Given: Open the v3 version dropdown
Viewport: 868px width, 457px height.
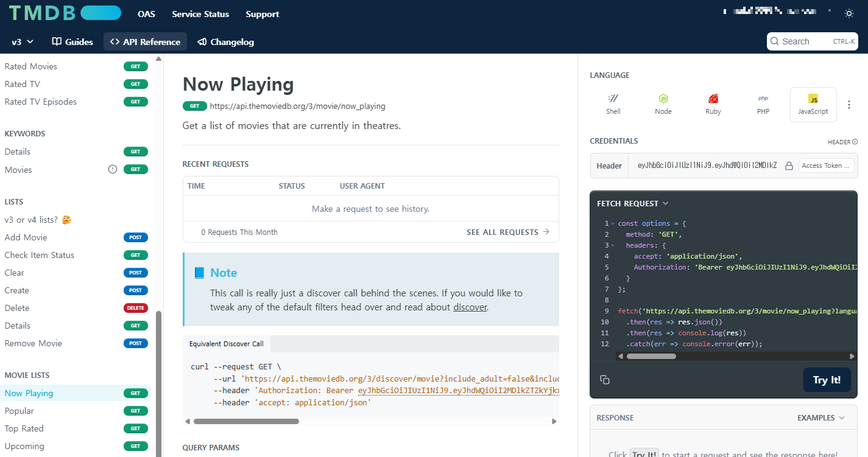Looking at the screenshot, I should click(23, 41).
